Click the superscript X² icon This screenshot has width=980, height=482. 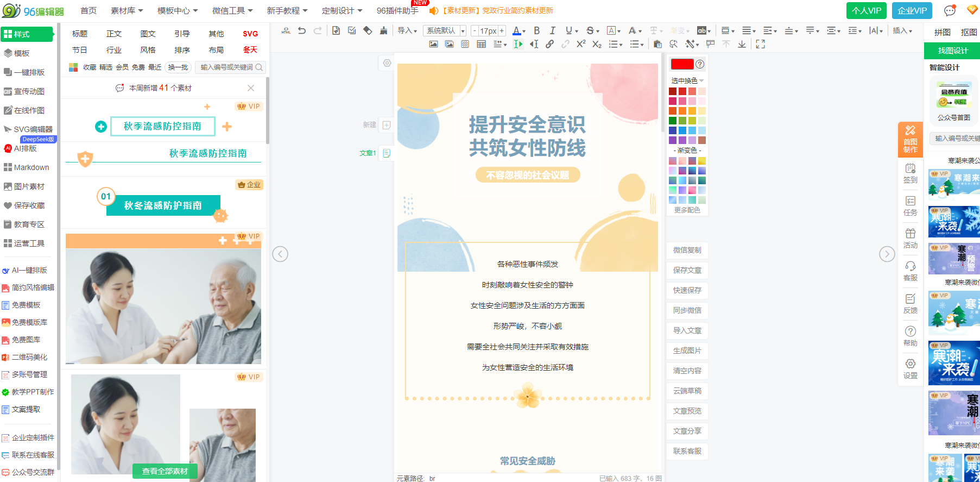coord(581,44)
